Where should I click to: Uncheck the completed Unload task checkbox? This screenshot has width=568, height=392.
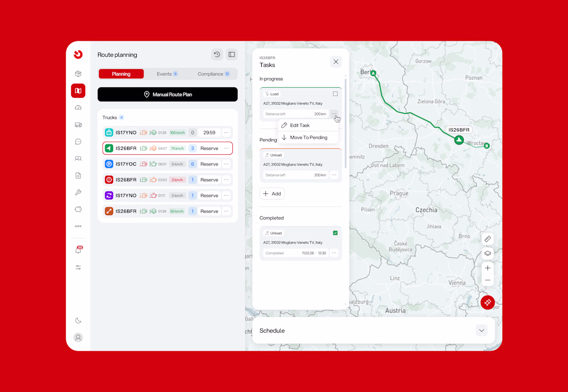coord(335,233)
